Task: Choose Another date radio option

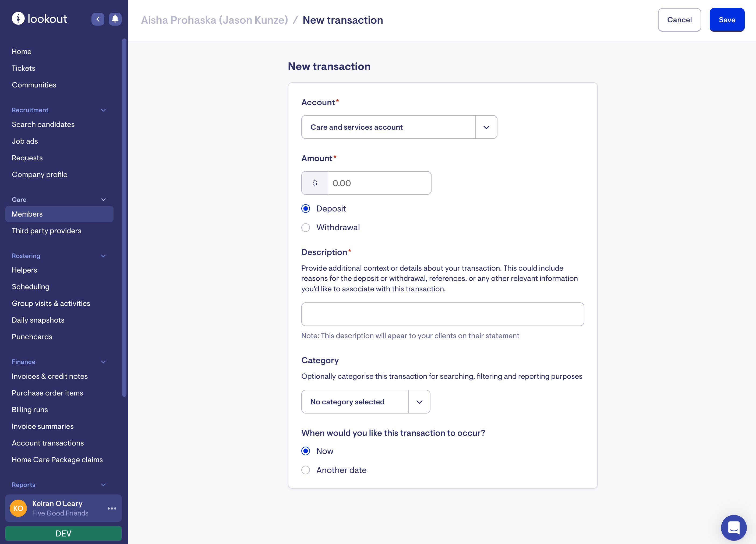Action: pos(305,470)
